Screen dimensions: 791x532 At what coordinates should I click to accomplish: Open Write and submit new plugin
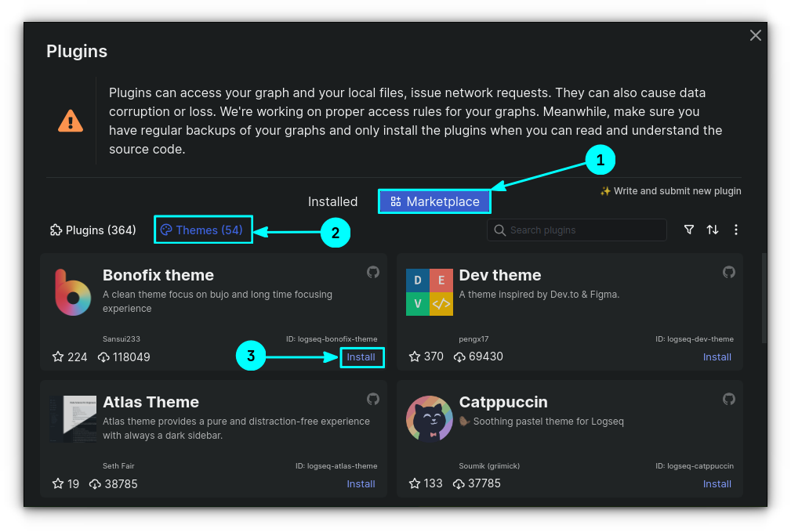(670, 190)
